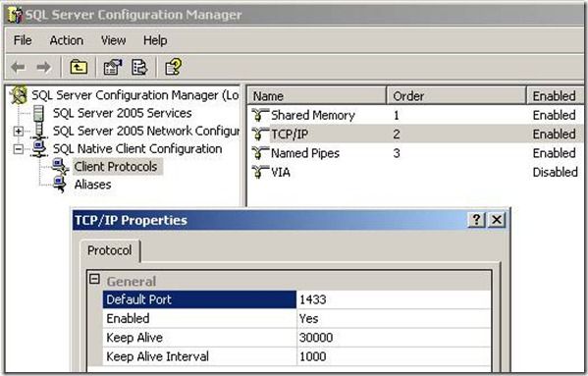Open Properties via the toolbar icon
Viewport: 588px width, 376px height.
113,68
